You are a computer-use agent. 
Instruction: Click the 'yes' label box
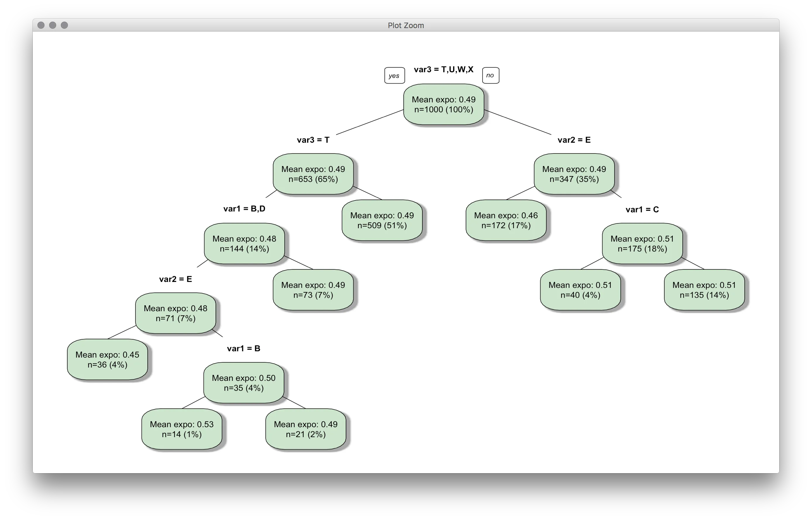click(394, 76)
